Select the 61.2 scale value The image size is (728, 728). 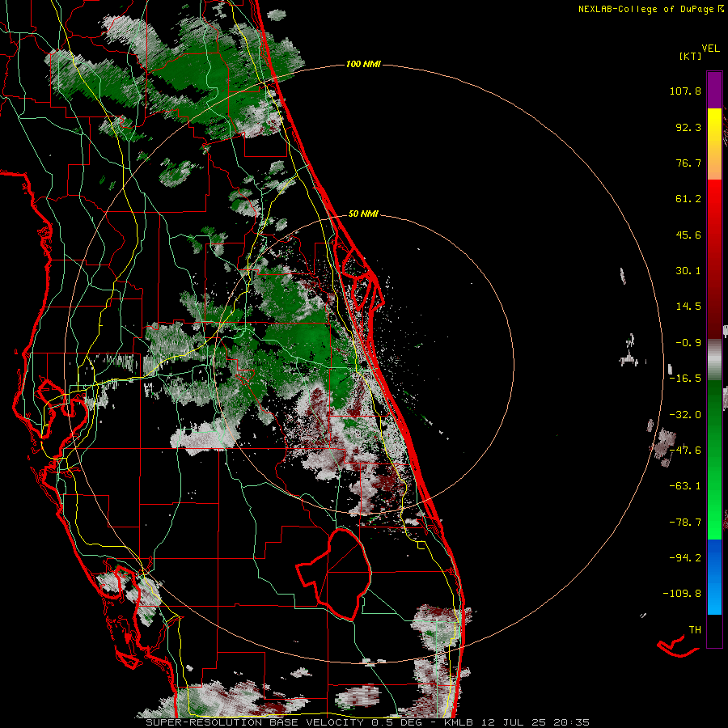pyautogui.click(x=688, y=199)
